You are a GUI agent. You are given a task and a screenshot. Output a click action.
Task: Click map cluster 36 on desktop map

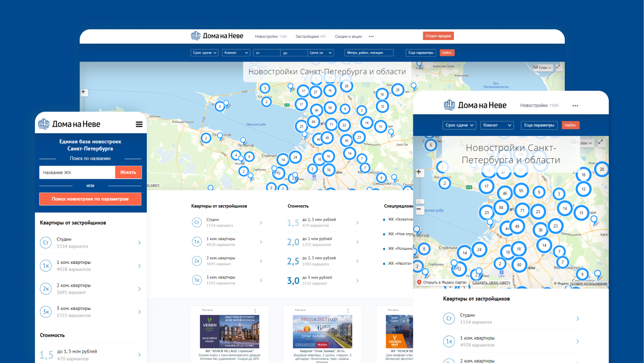[346, 140]
